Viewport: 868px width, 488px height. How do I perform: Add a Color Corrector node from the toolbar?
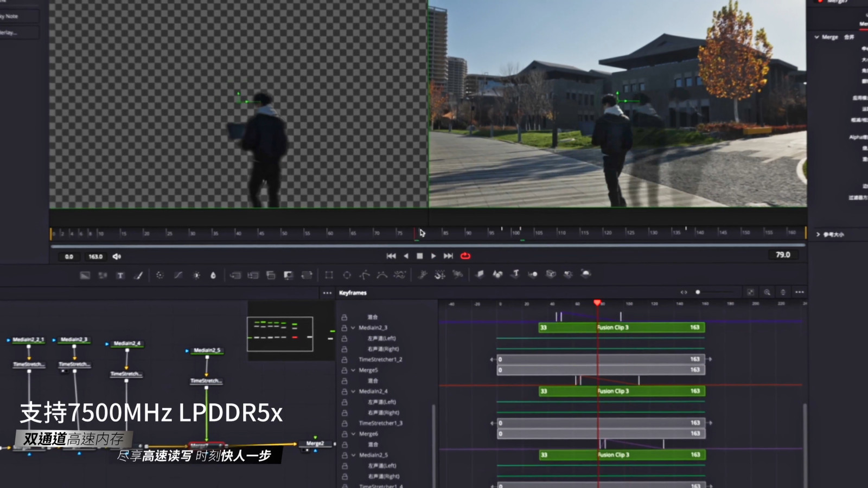(x=159, y=275)
